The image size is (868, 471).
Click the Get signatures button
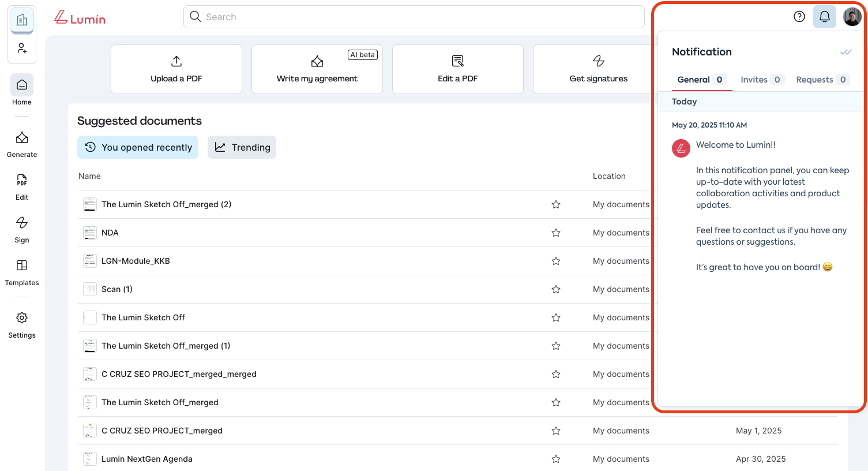click(x=594, y=69)
